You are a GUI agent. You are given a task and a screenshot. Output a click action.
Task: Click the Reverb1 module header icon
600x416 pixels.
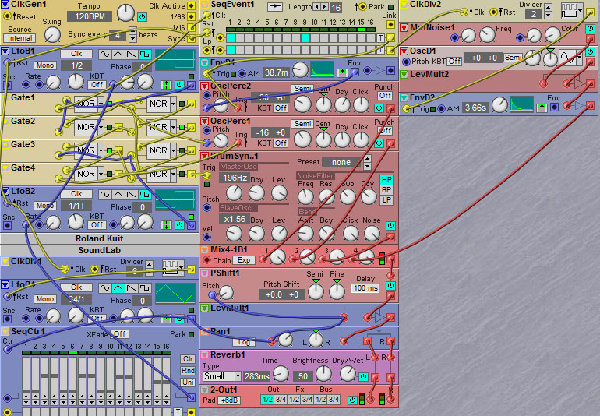205,356
